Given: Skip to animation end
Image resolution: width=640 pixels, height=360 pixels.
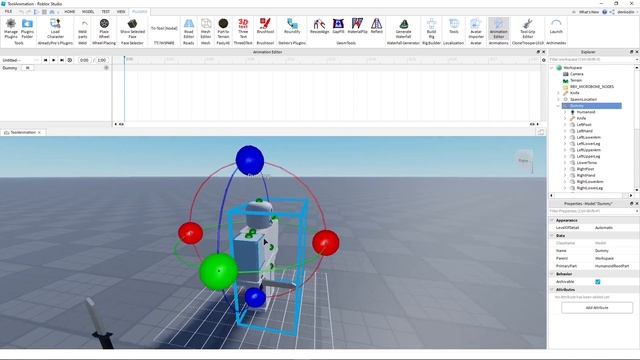Looking at the screenshot, I should pos(62,60).
